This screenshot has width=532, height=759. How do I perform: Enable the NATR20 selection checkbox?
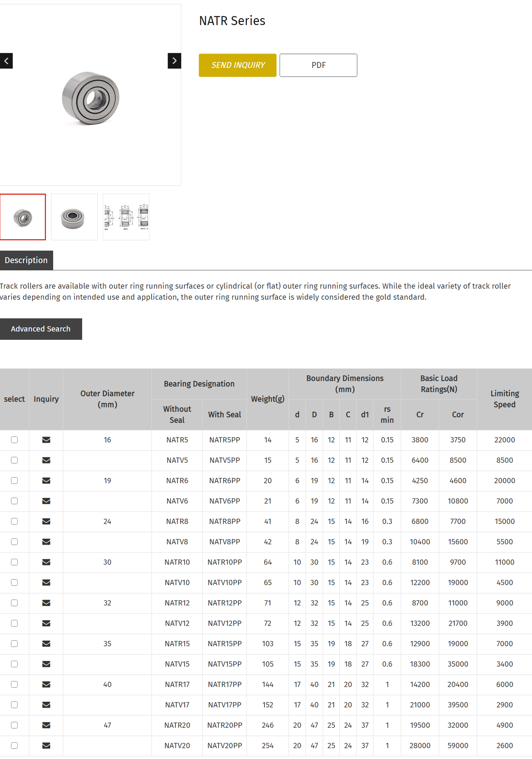pos(14,725)
